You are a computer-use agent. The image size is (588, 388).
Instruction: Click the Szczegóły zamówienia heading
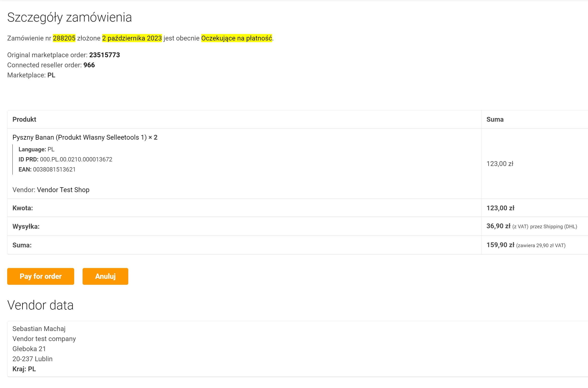(69, 17)
